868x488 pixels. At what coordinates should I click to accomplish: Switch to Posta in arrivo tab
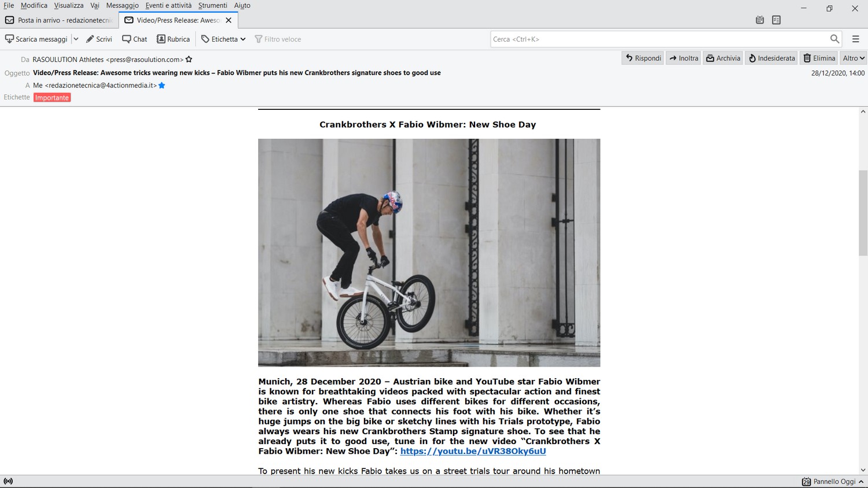tap(60, 20)
